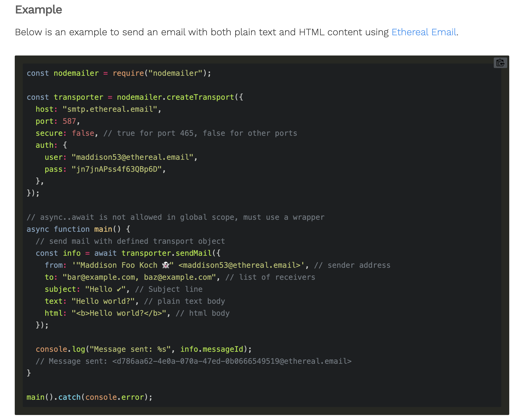Click the commented message ID line
Screen dimensions: 519x420
coord(193,361)
